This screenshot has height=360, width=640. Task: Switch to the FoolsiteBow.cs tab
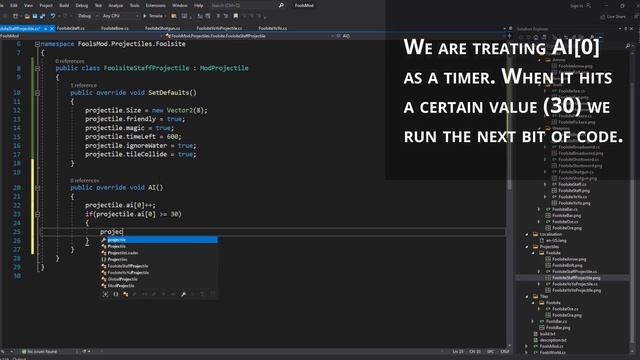tap(115, 28)
